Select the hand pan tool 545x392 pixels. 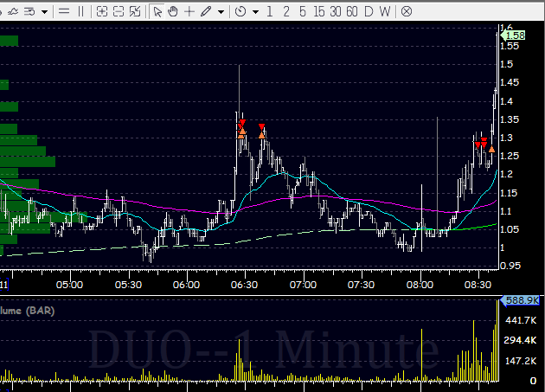[x=173, y=11]
